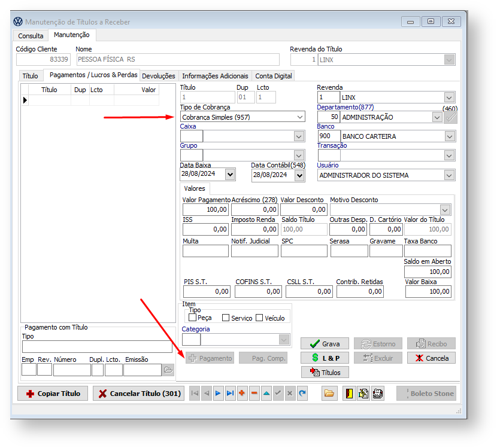Screen dimensions: 497x448
Task: Go to first record navigator button
Action: pos(195,393)
